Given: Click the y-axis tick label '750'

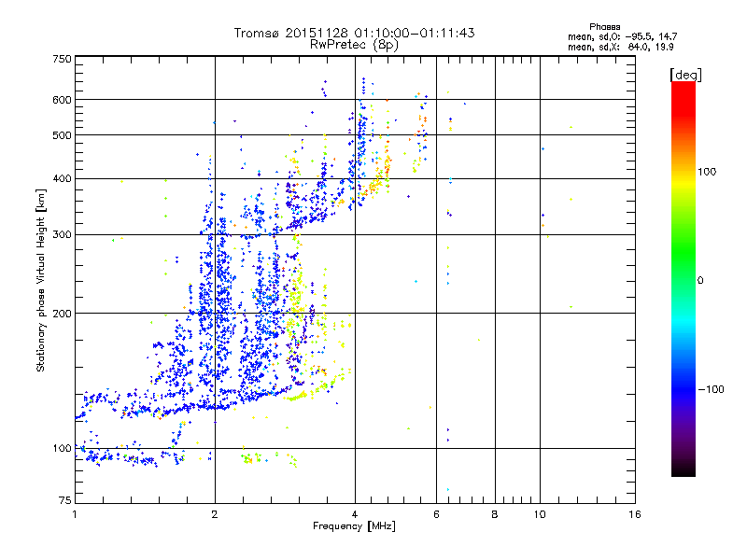Looking at the screenshot, I should [62, 59].
